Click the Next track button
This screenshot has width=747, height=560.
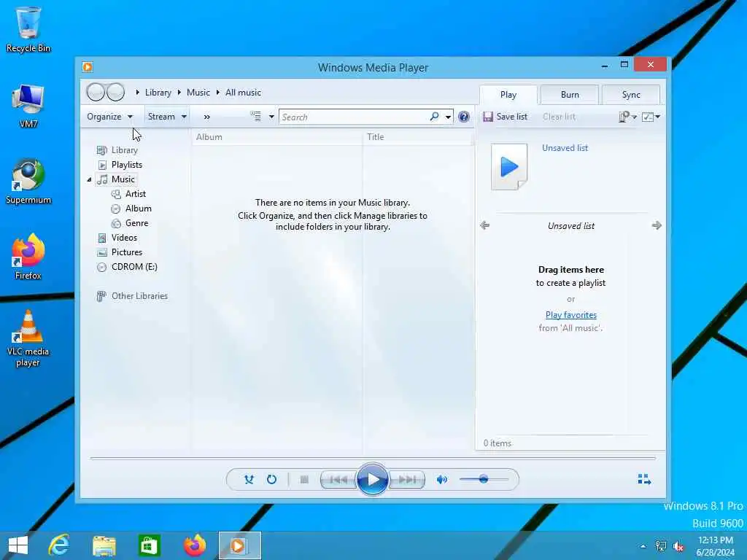(x=407, y=480)
